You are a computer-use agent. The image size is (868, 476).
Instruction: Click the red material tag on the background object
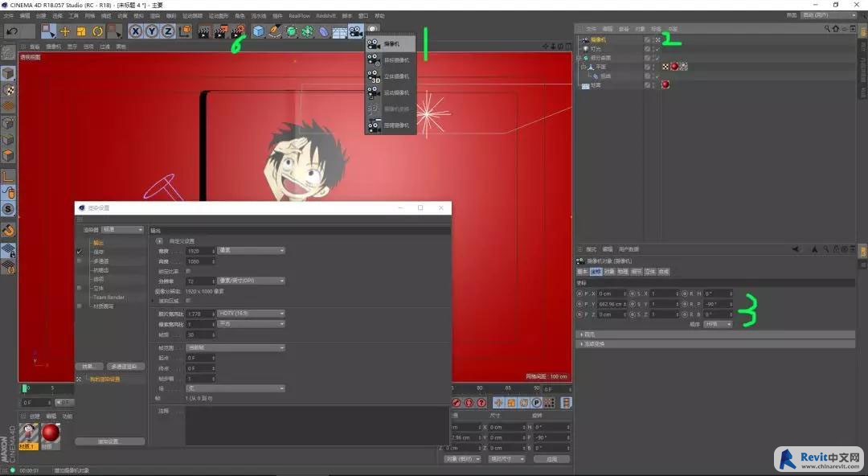click(x=665, y=84)
